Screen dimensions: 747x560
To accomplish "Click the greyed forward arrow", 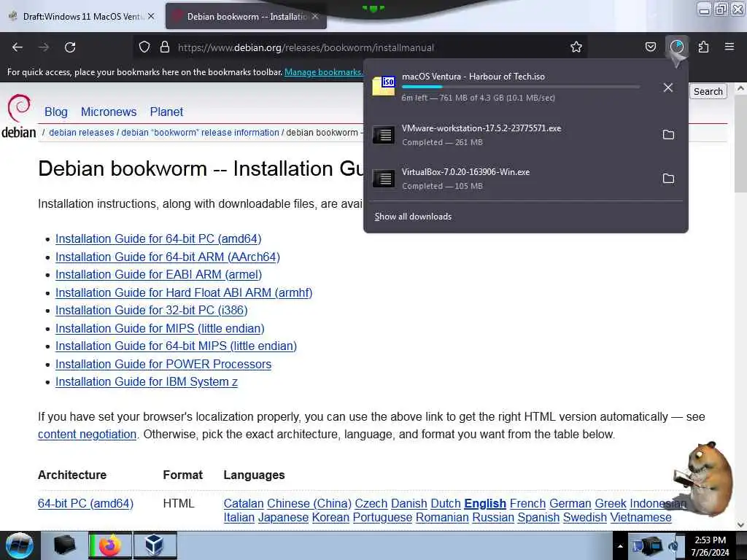I will [x=44, y=47].
